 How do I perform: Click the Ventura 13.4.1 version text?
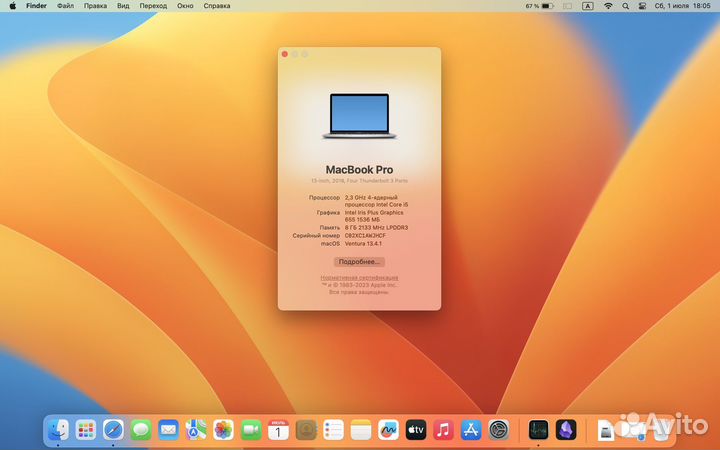pyautogui.click(x=363, y=244)
